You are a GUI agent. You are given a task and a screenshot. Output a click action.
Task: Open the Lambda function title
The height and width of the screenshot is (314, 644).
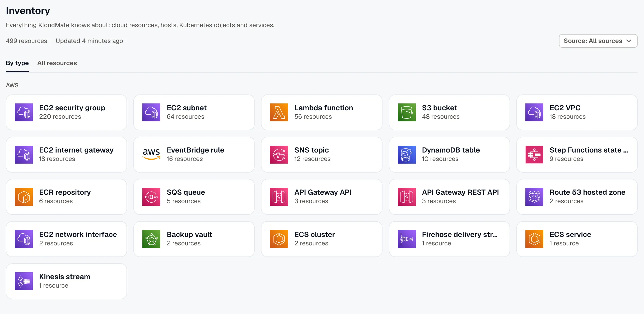pos(324,108)
